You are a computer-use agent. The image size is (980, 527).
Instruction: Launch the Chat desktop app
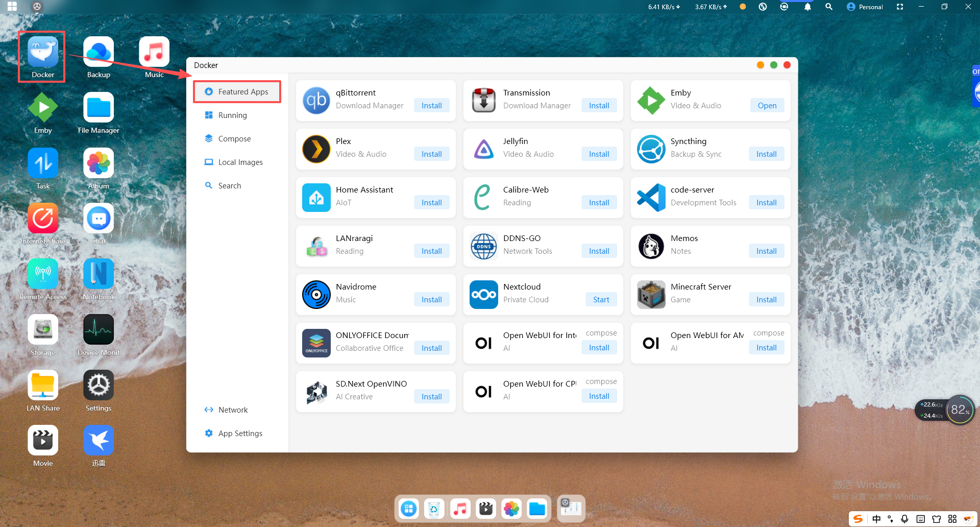tap(99, 218)
